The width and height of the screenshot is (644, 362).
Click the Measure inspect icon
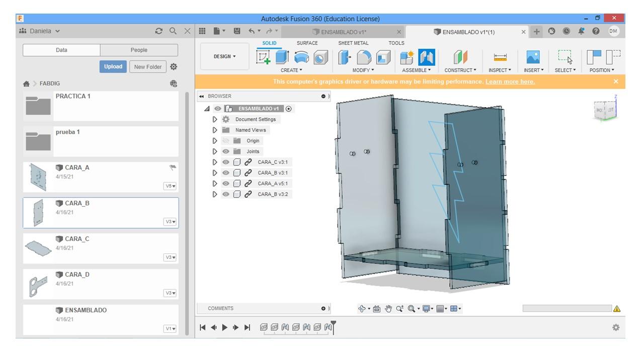click(500, 58)
